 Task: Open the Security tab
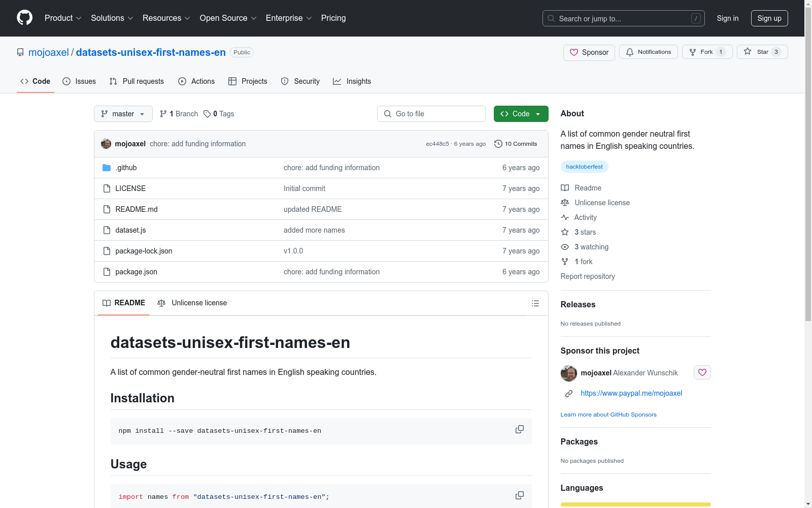pos(300,81)
